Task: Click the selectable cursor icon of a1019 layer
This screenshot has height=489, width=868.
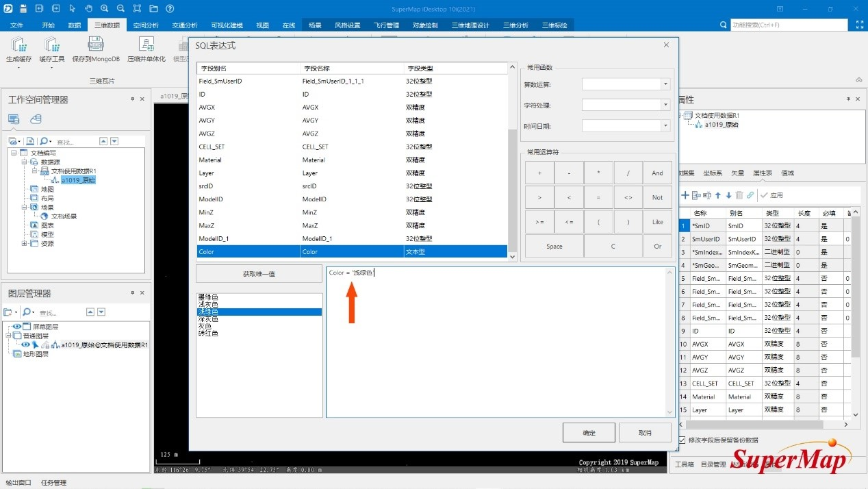Action: click(x=36, y=345)
